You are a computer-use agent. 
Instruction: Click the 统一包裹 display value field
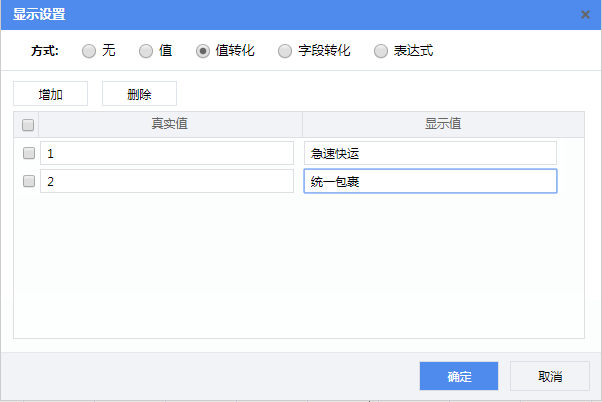pyautogui.click(x=429, y=181)
